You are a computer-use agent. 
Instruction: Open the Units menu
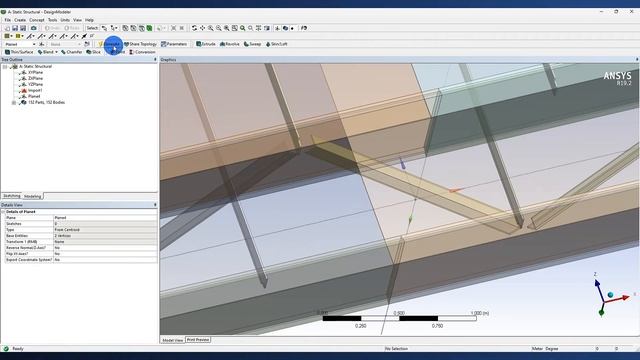[x=65, y=20]
